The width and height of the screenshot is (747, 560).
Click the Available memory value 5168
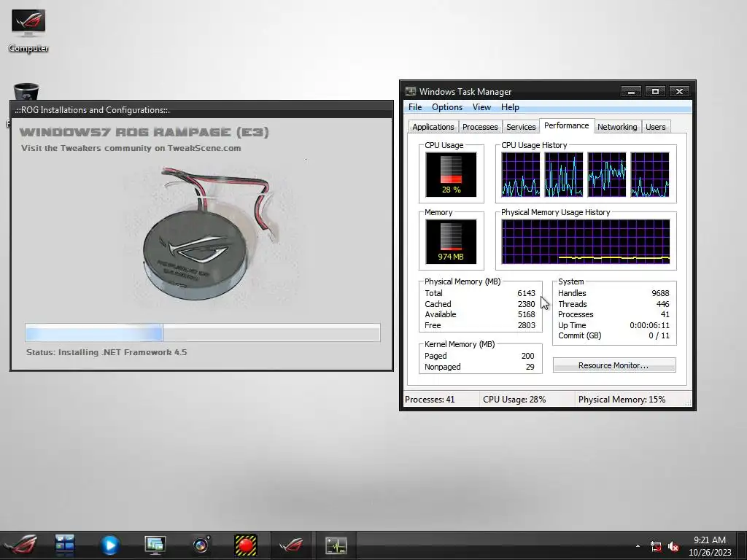point(526,314)
